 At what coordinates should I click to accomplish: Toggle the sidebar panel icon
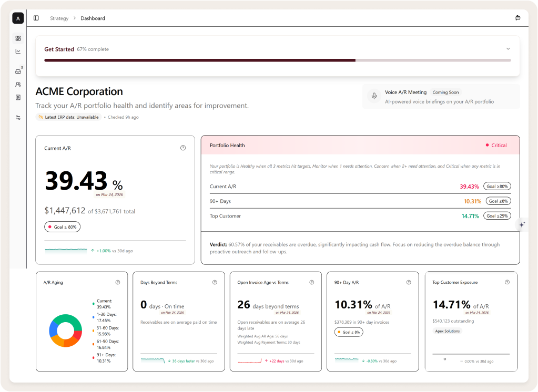36,18
